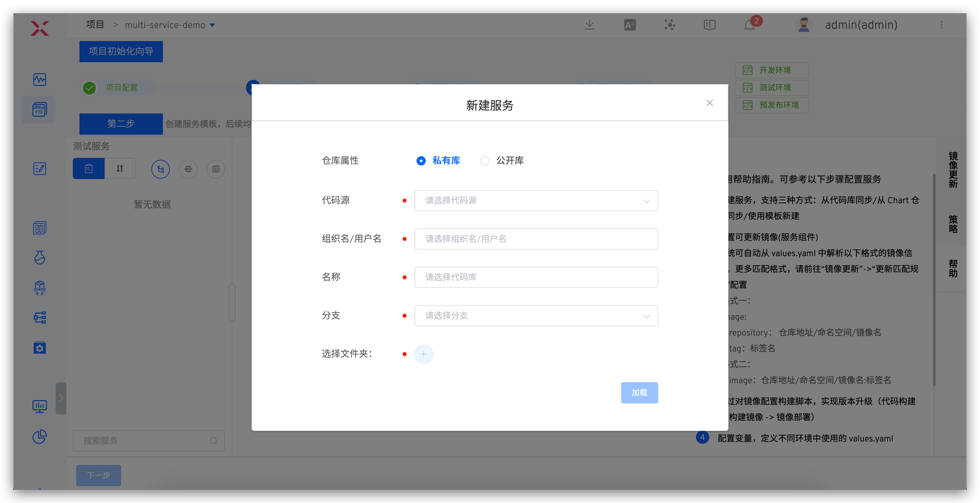Open the language translation icon

coord(630,25)
